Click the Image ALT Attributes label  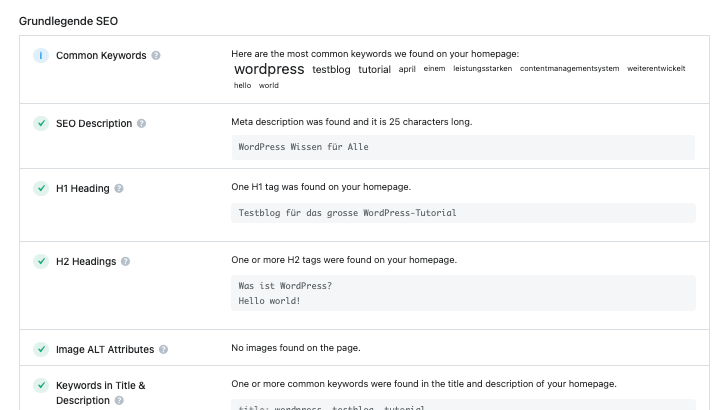point(105,349)
